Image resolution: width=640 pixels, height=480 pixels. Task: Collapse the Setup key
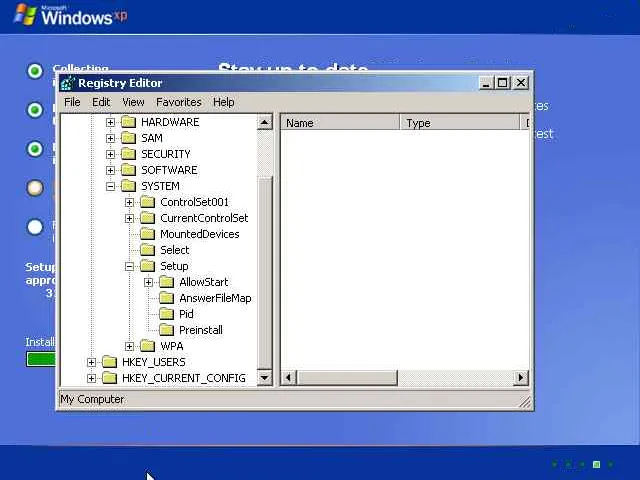[x=129, y=267]
